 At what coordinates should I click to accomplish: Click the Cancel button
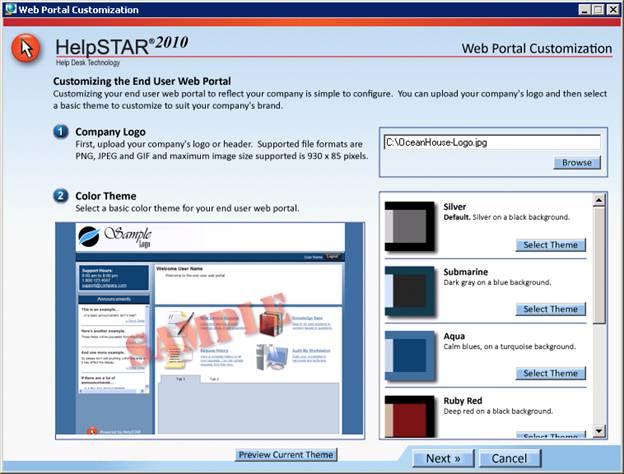(510, 458)
